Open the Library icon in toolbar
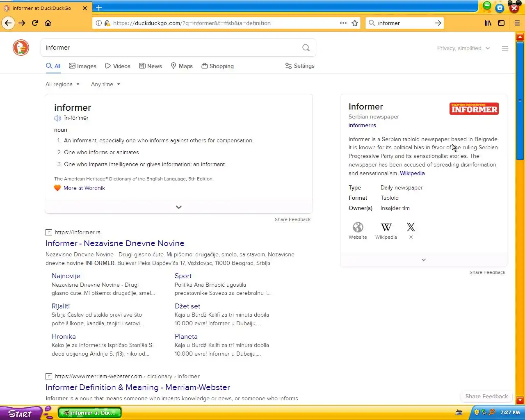The width and height of the screenshot is (525, 420). (488, 23)
